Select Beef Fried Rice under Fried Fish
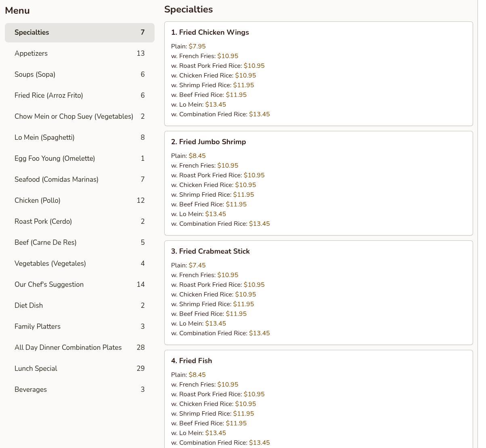Image resolution: width=486 pixels, height=448 pixels. pos(209,423)
